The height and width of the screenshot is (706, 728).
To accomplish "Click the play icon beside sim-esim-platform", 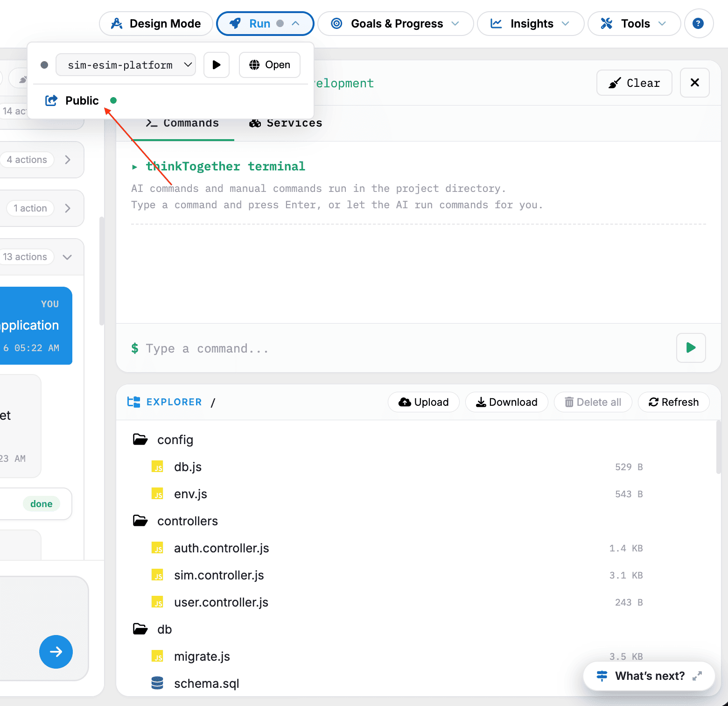I will pyautogui.click(x=217, y=65).
